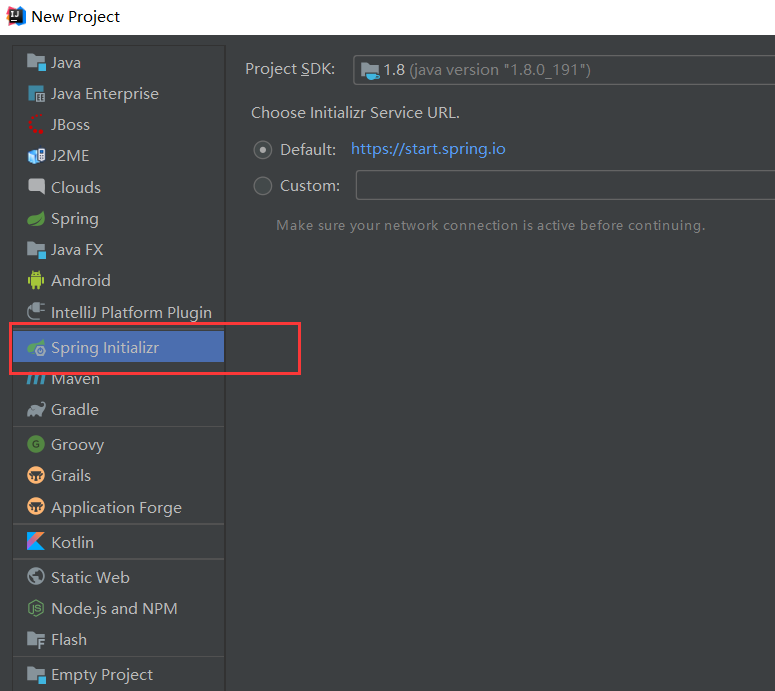This screenshot has width=775, height=691.
Task: Choose Flash project type
Action: click(x=119, y=640)
